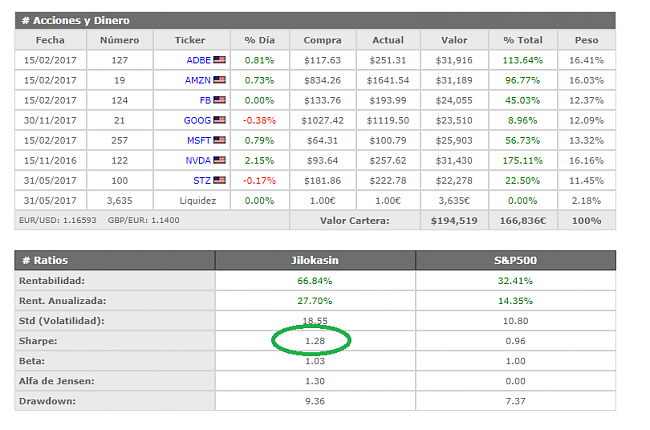The image size is (650, 430).
Task: Click the 66.84% profitability value
Action: (315, 281)
